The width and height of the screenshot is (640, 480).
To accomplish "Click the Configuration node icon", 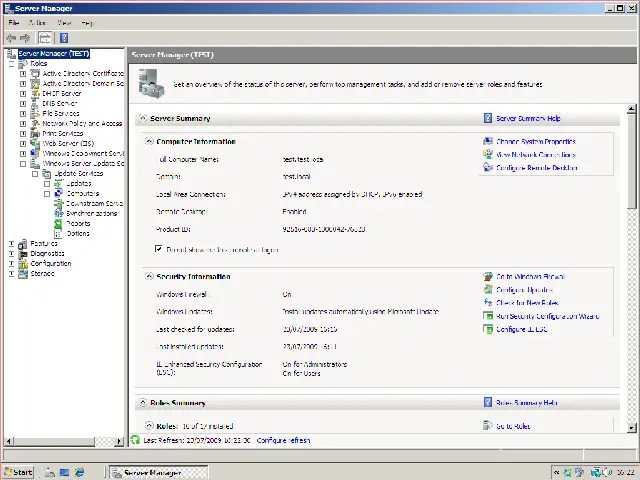I will pyautogui.click(x=23, y=264).
